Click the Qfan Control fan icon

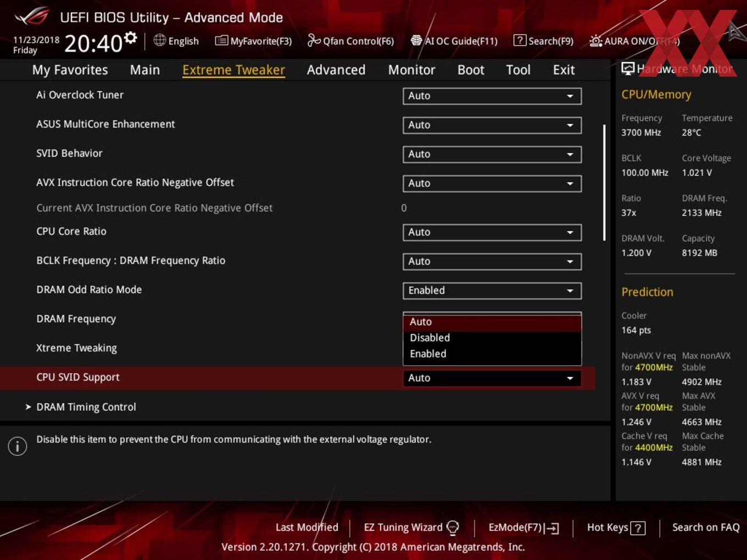tap(314, 40)
